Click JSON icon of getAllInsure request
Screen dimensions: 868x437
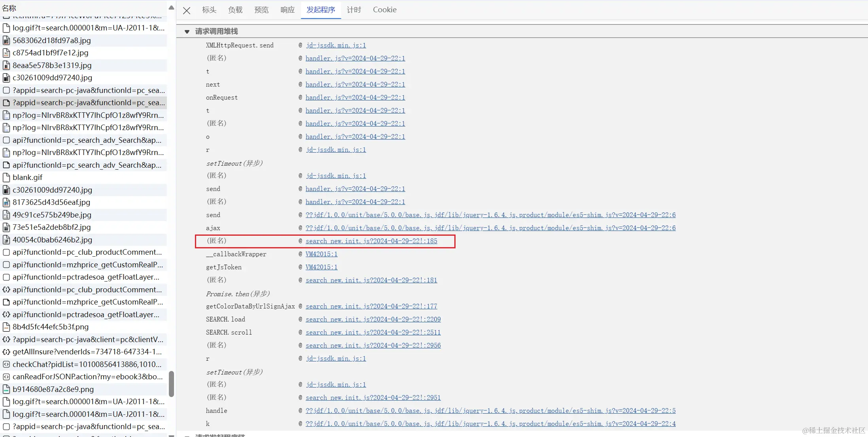pos(6,352)
